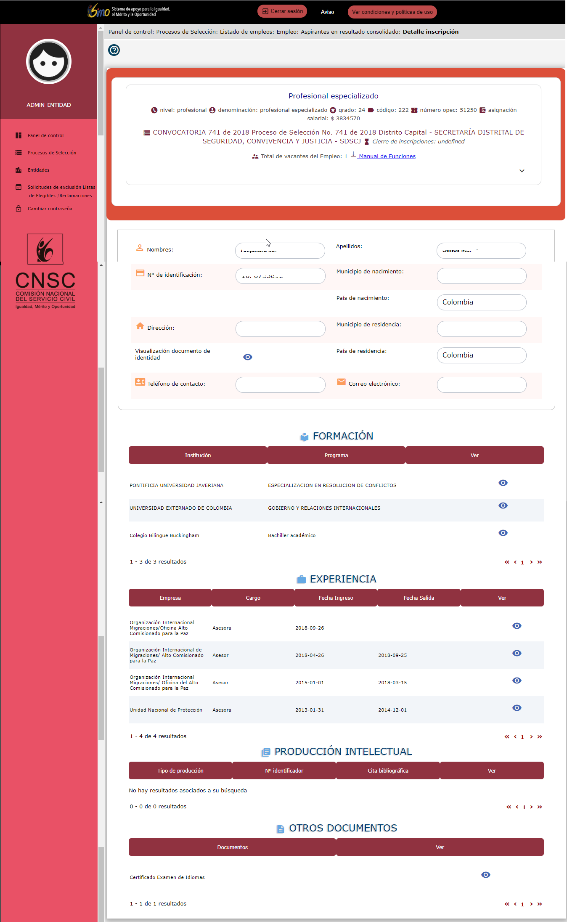View Colegio Bilingue Buckingham formation record

[x=503, y=533]
